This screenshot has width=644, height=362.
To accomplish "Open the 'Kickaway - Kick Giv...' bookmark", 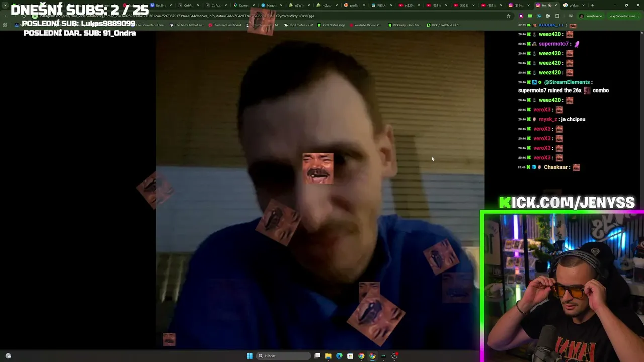I will pyautogui.click(x=405, y=25).
